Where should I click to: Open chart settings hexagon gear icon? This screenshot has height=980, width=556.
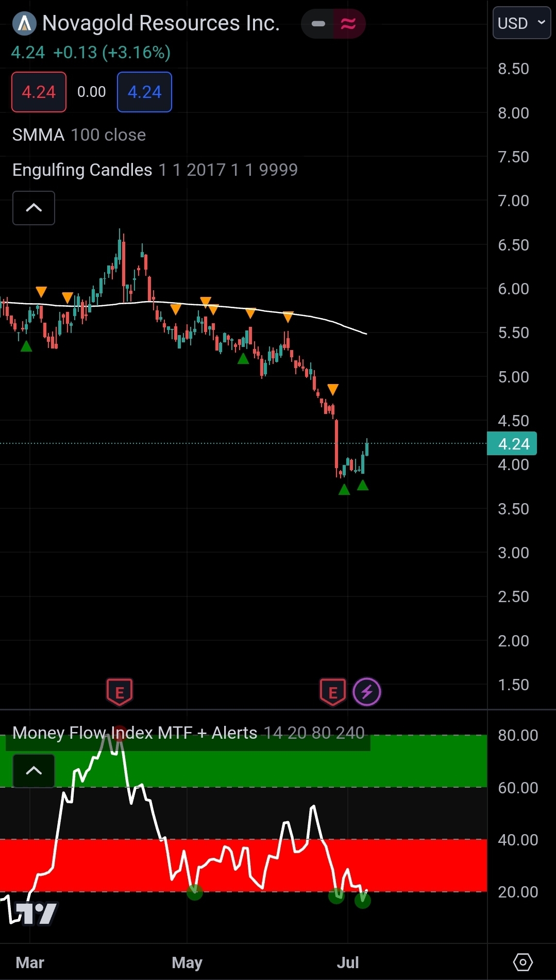523,962
